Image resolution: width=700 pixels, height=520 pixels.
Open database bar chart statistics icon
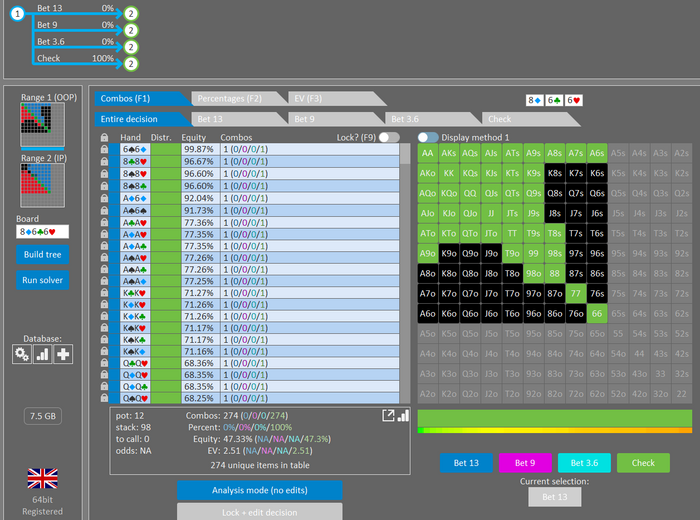click(x=42, y=354)
